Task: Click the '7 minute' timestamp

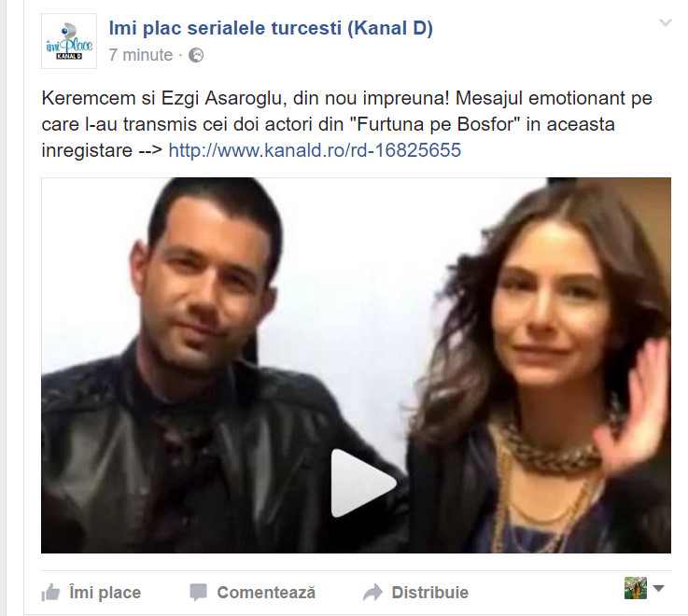Action: click(x=141, y=55)
